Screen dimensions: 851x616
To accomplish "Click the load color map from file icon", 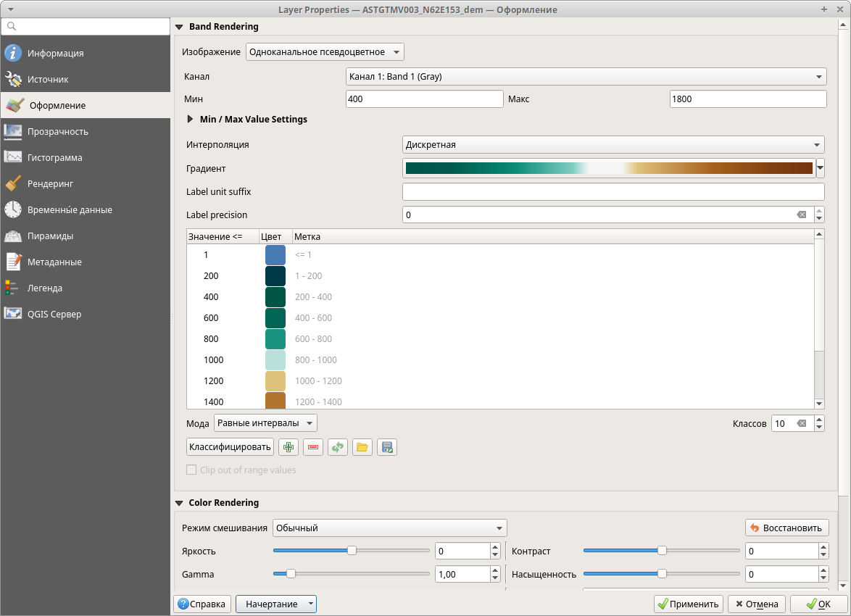I will (362, 447).
